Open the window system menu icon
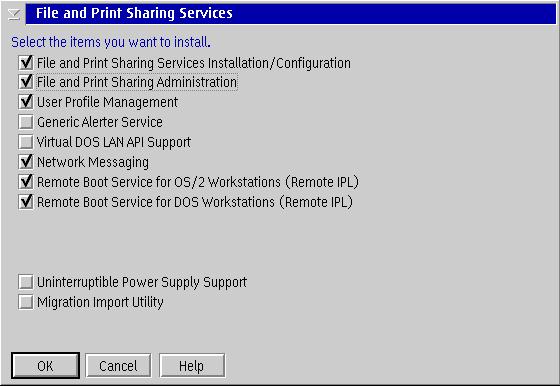Screen dimensions: 560x386 tap(14, 14)
